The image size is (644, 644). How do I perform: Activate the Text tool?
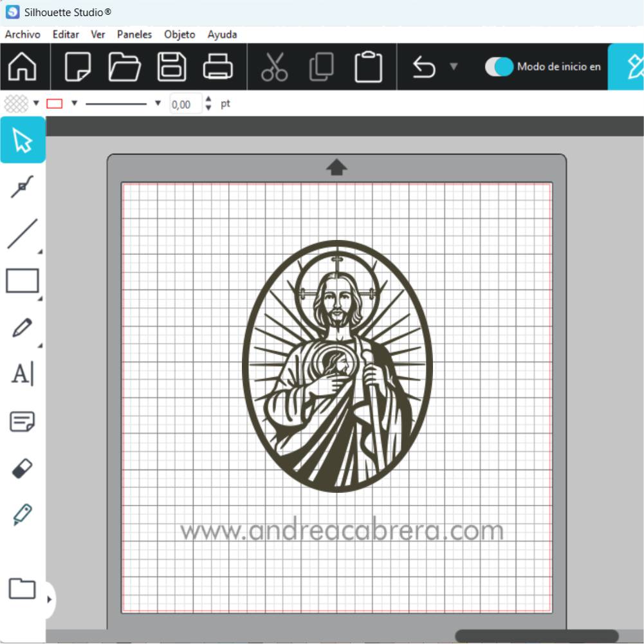(x=23, y=374)
